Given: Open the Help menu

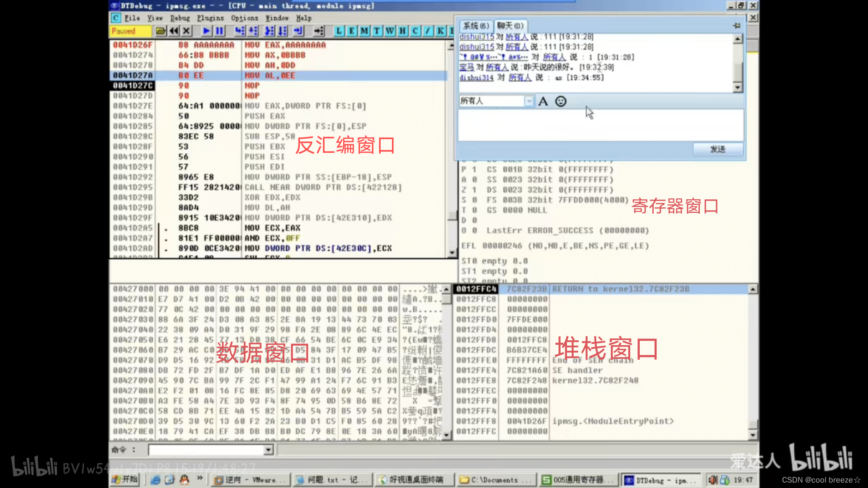Looking at the screenshot, I should (304, 18).
